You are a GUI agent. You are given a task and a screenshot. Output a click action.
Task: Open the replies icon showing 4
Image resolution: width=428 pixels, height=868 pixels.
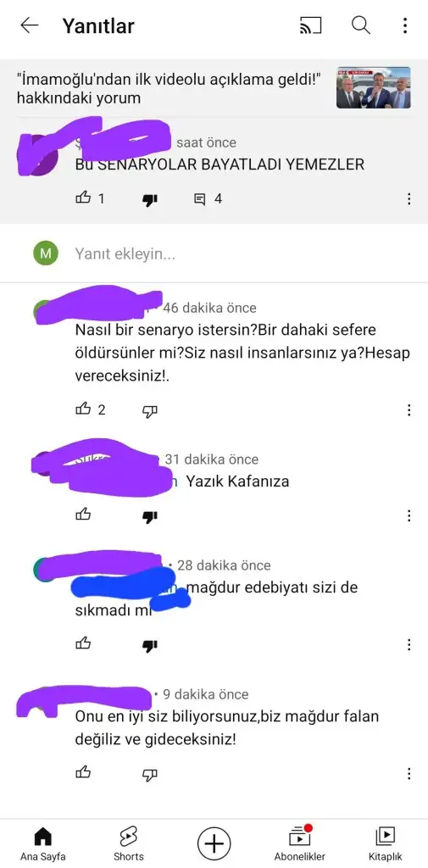(x=200, y=198)
